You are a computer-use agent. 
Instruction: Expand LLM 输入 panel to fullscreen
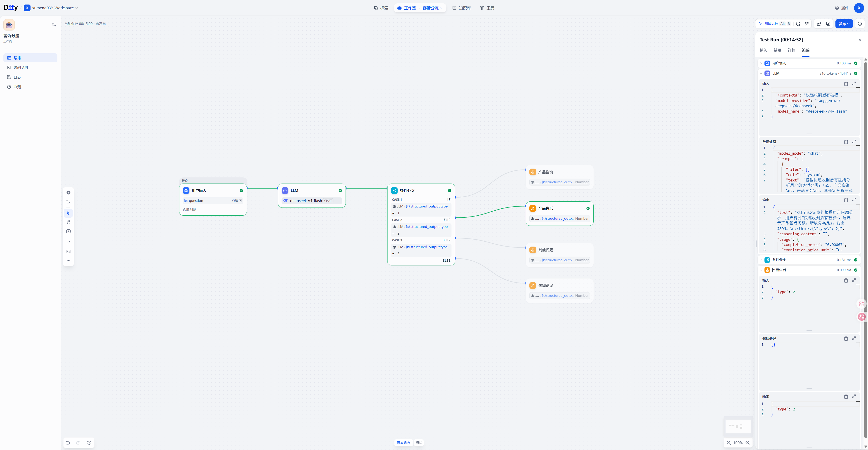[854, 84]
